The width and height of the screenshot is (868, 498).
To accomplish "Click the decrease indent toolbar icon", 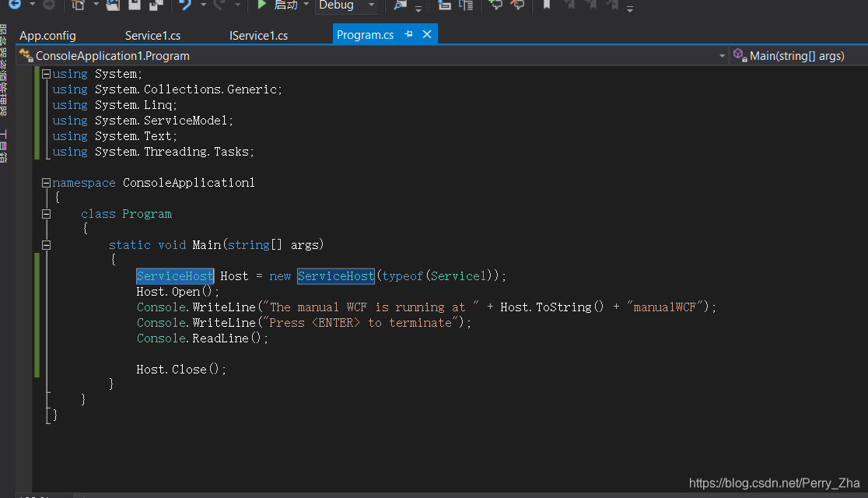I will click(445, 5).
